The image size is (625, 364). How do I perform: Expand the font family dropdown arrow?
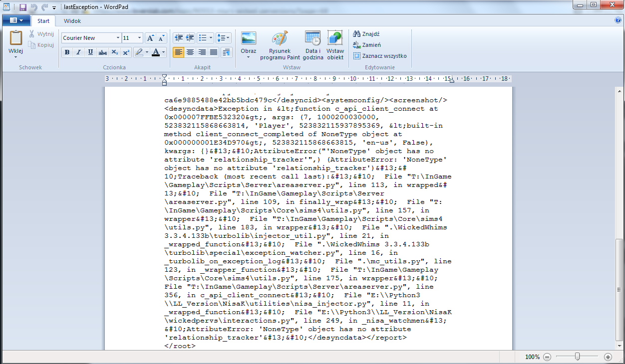coord(118,38)
